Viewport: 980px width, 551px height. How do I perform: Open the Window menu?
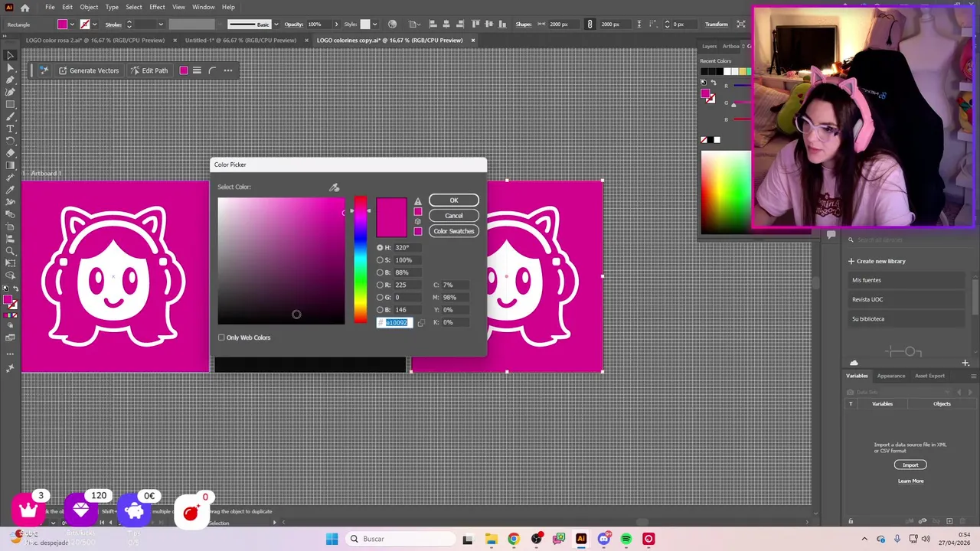203,7
